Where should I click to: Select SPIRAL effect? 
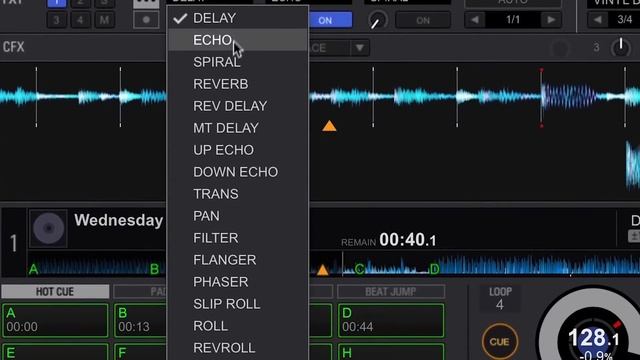pyautogui.click(x=238, y=62)
